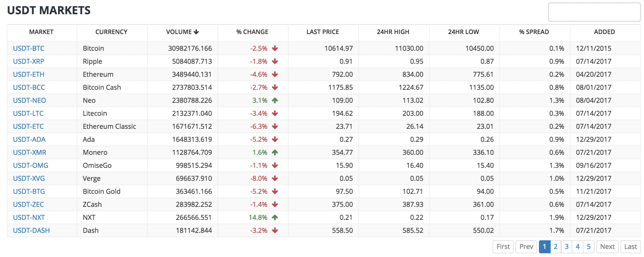Click Dash spread value 1.7%
The image size is (644, 257).
click(557, 230)
